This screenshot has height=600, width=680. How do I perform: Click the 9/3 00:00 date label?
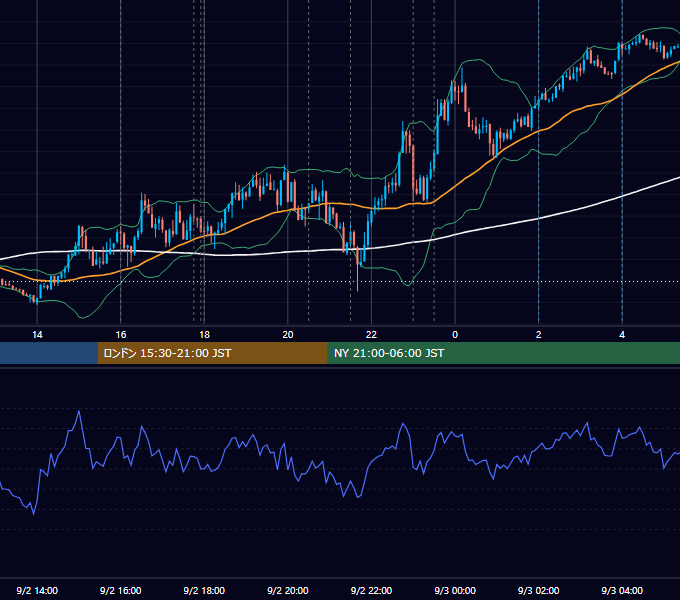(455, 590)
